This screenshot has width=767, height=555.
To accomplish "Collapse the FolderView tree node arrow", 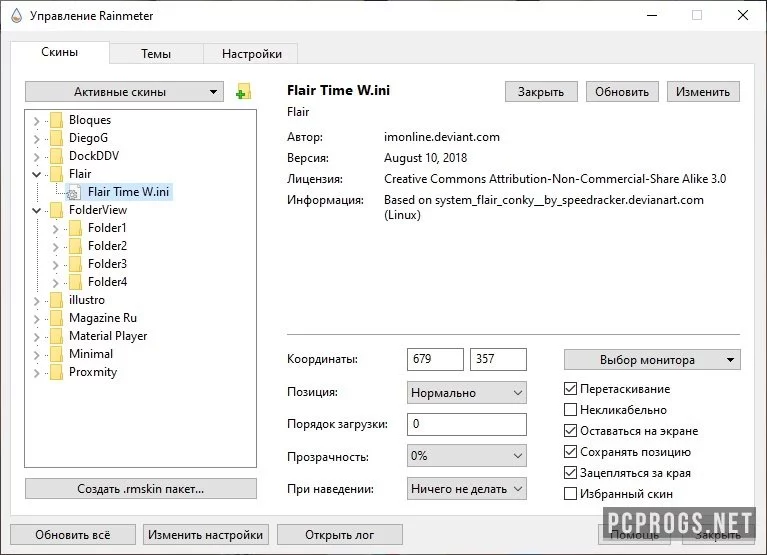I will [36, 210].
